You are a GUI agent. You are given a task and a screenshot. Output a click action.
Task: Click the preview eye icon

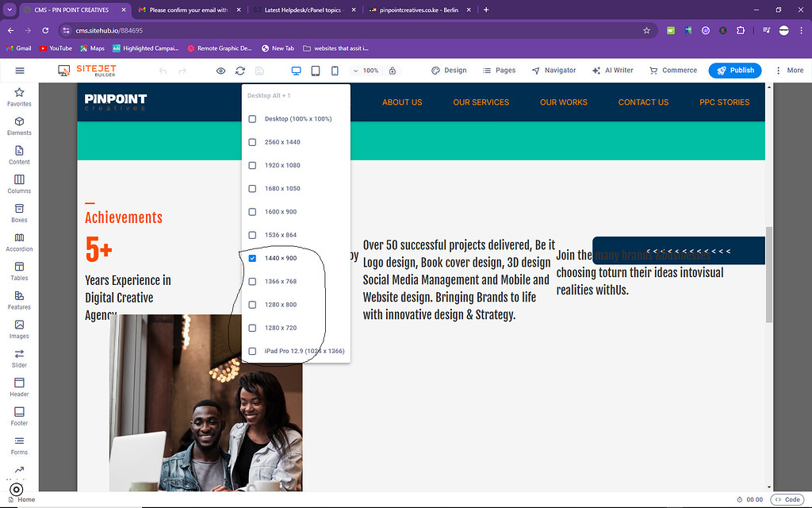click(221, 70)
